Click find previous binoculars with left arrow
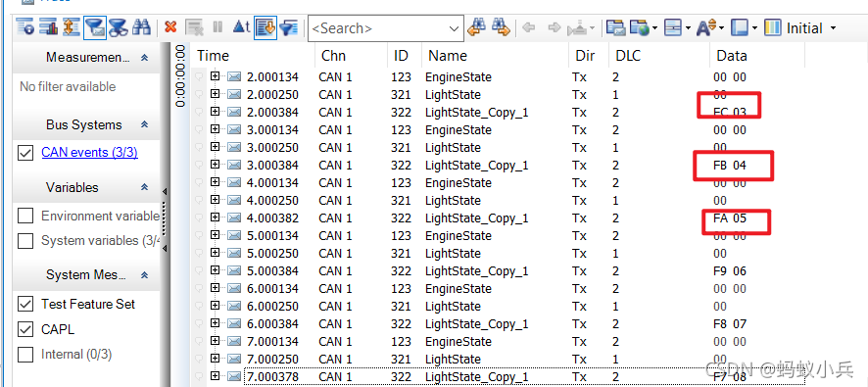This screenshot has width=868, height=387. [477, 27]
